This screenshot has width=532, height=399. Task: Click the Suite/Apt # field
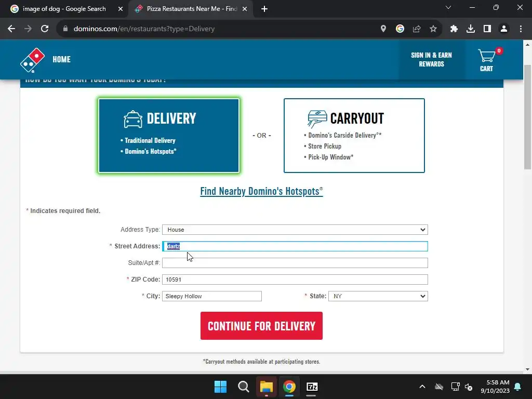[x=295, y=263]
